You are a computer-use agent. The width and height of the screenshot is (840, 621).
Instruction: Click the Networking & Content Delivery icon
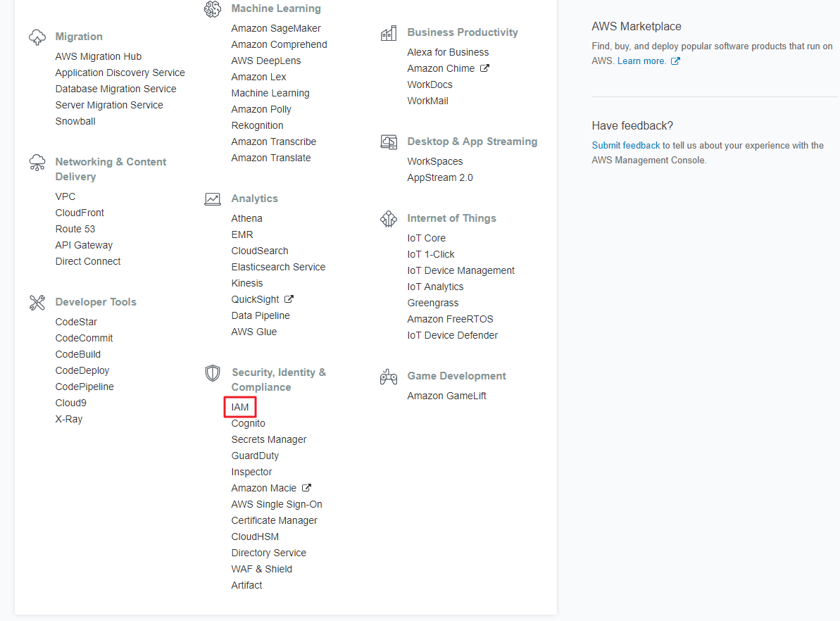pyautogui.click(x=37, y=163)
